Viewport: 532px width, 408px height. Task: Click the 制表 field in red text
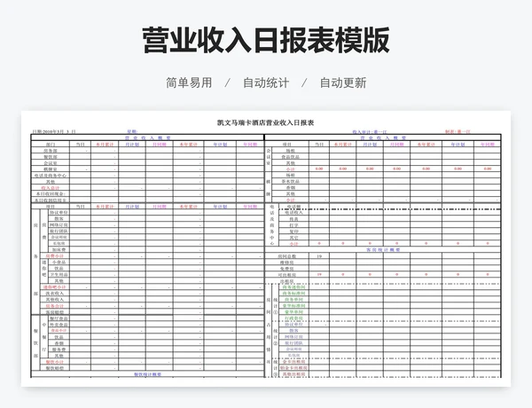[458, 131]
